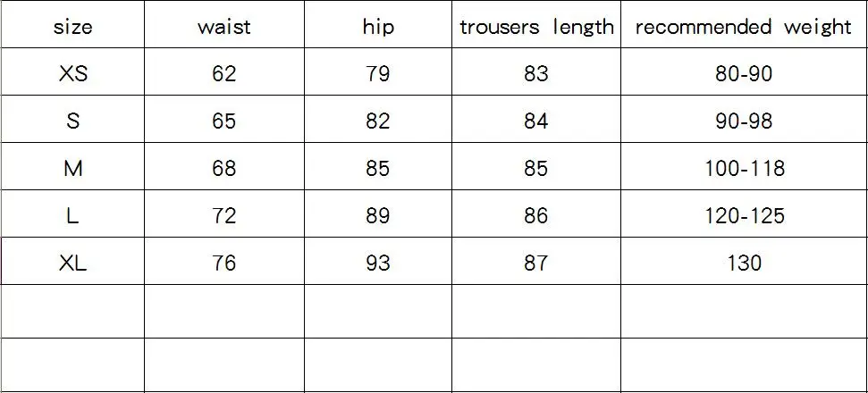
Task: Click the S size row label
Action: point(72,119)
